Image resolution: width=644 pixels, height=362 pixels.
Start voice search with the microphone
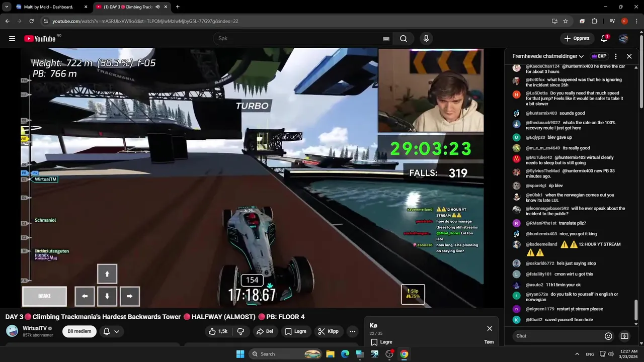point(426,39)
